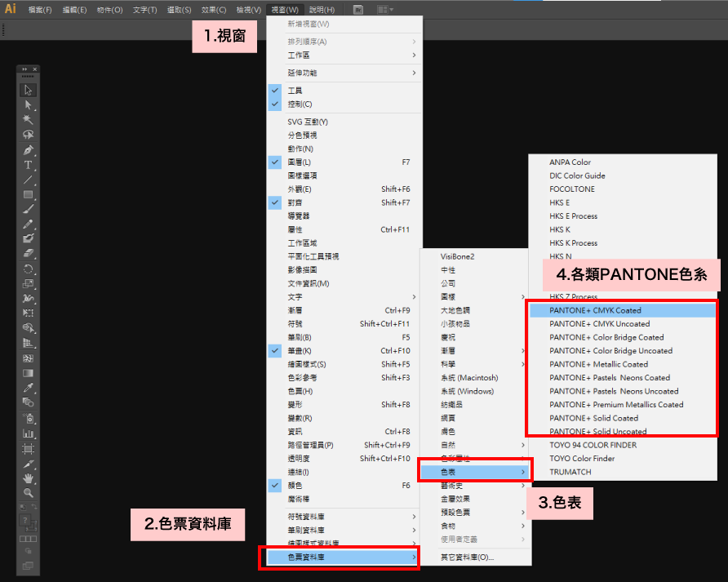This screenshot has height=582, width=728.
Task: Choose 色票(H) from the Window menu
Action: coord(345,391)
